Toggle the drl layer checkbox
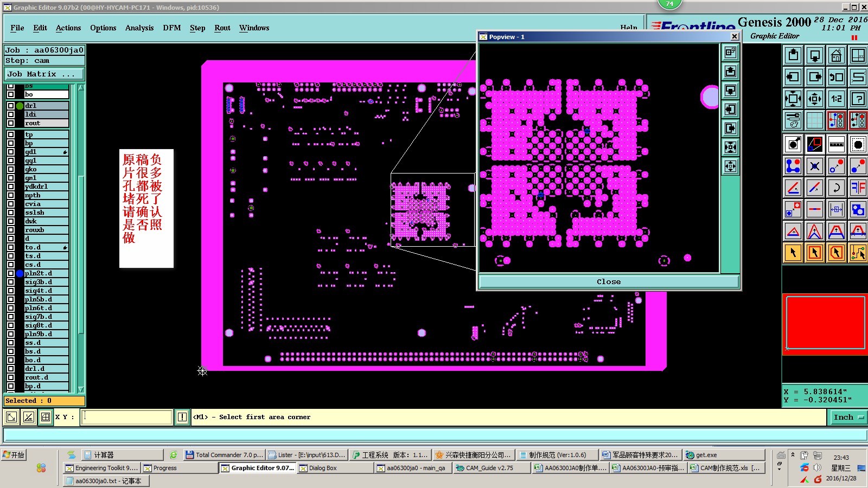Viewport: 868px width, 488px height. pos(11,106)
